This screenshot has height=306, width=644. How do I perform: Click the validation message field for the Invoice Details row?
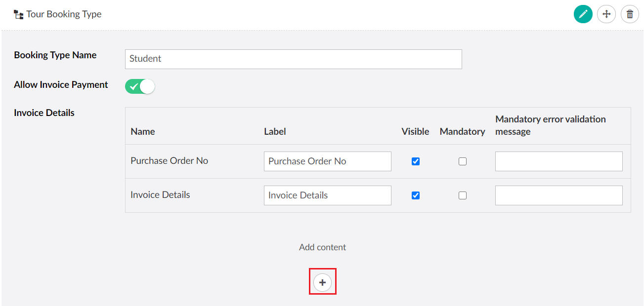click(558, 195)
